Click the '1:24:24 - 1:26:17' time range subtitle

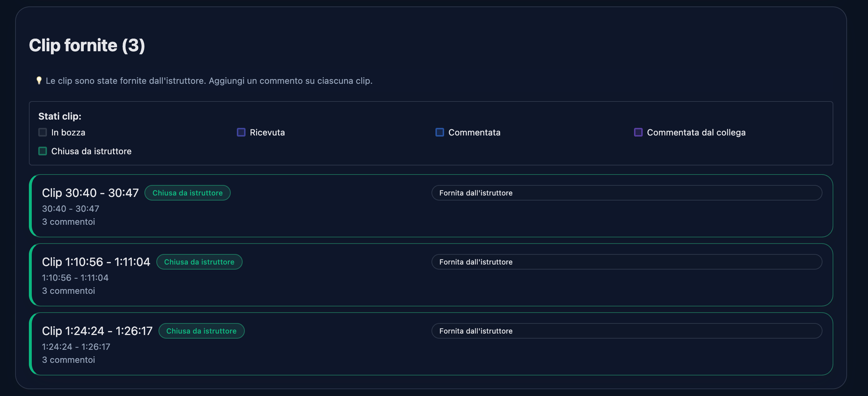pyautogui.click(x=76, y=347)
